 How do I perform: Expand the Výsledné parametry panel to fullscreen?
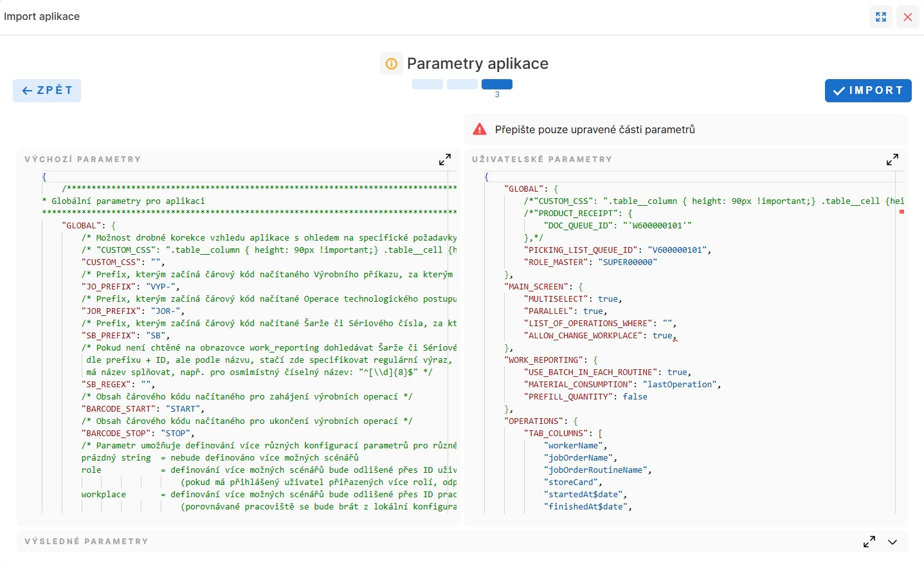pyautogui.click(x=869, y=542)
